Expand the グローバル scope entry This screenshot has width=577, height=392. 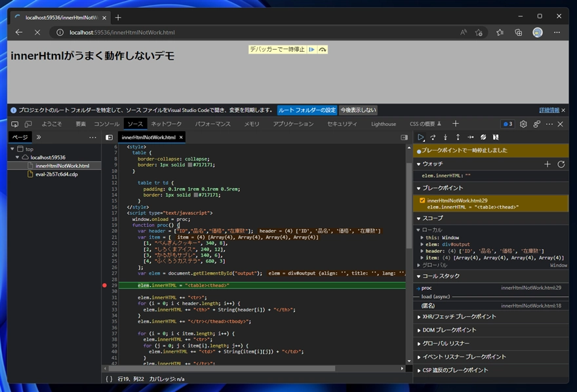coord(418,265)
